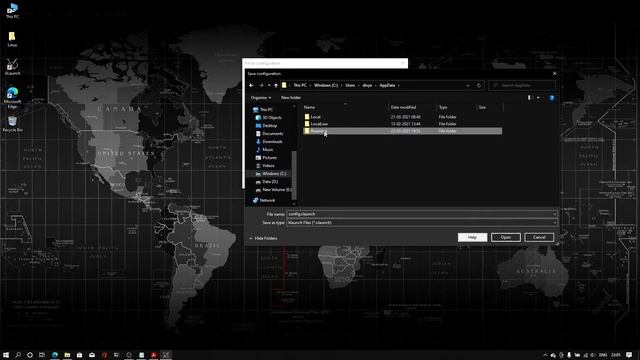Create a New folder
The image size is (640, 360).
coord(291,98)
